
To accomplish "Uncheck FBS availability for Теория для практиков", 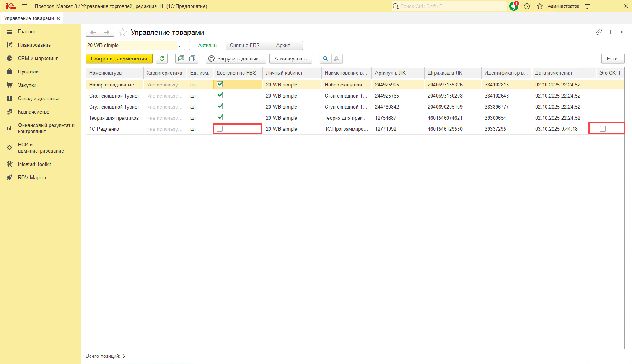I will (x=220, y=118).
